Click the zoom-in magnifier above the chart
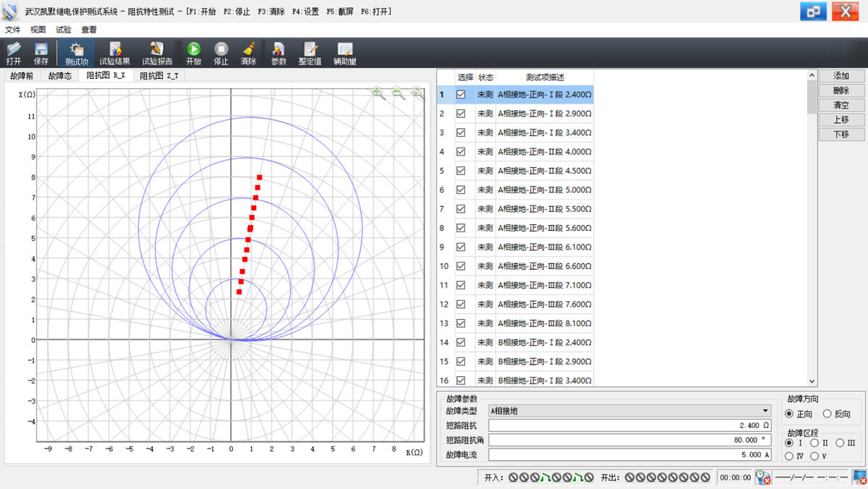Image resolution: width=868 pixels, height=489 pixels. pyautogui.click(x=378, y=92)
